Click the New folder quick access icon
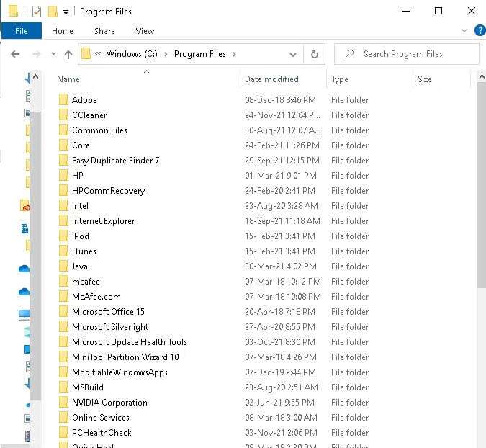The width and height of the screenshot is (486, 448). click(x=53, y=12)
